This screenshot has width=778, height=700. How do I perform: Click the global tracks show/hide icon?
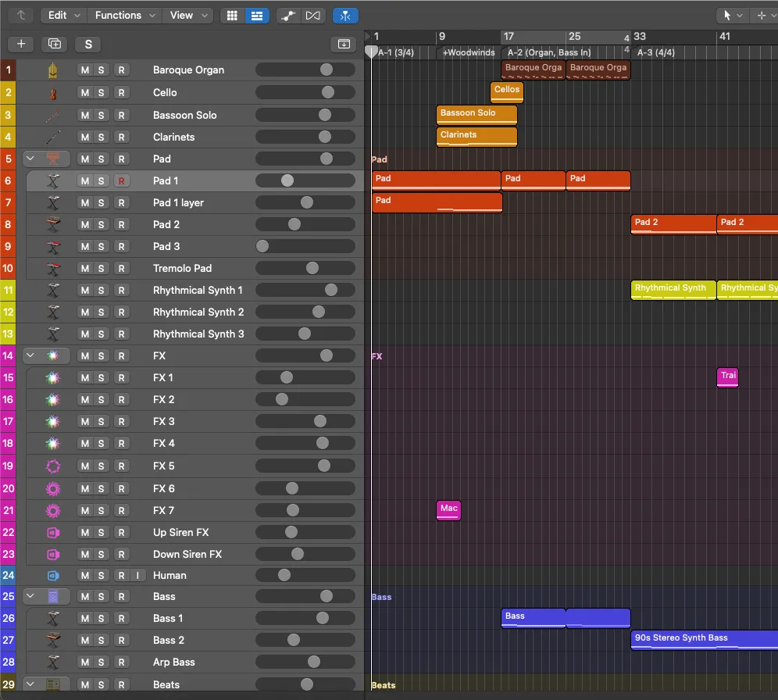343,45
